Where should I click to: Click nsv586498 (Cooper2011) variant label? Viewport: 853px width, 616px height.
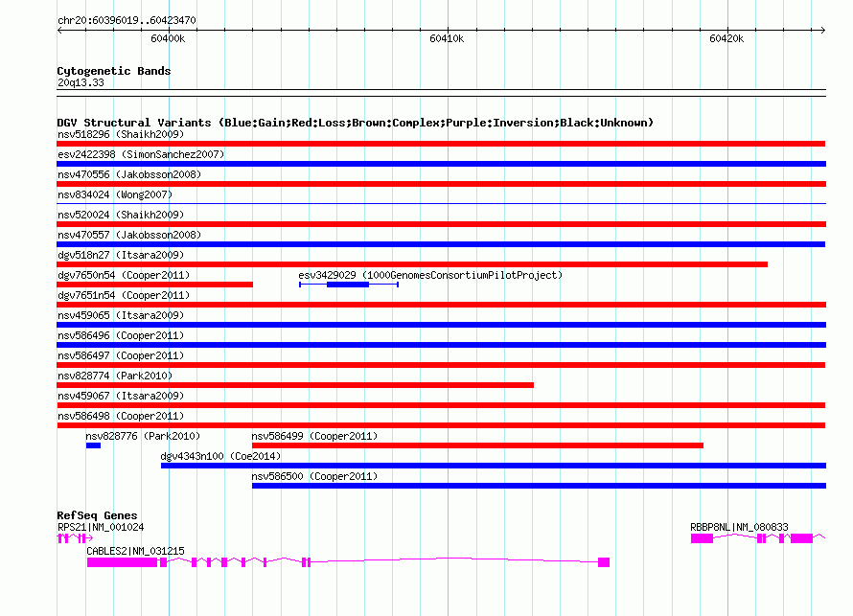click(x=121, y=416)
